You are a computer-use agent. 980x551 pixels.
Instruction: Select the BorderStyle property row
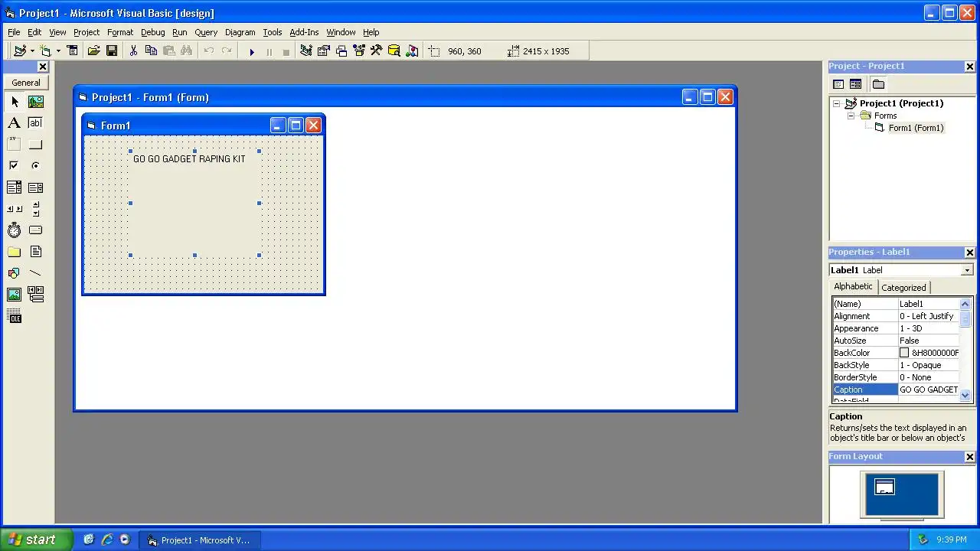point(895,377)
